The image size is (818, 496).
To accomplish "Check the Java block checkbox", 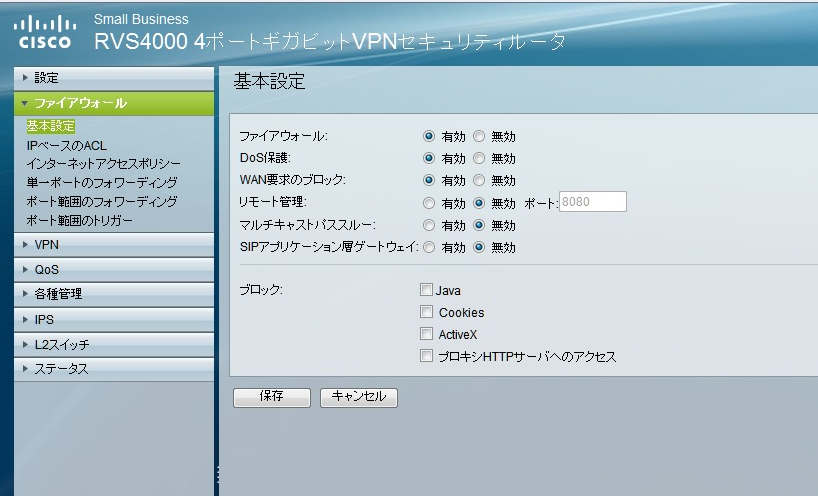I will pos(426,289).
